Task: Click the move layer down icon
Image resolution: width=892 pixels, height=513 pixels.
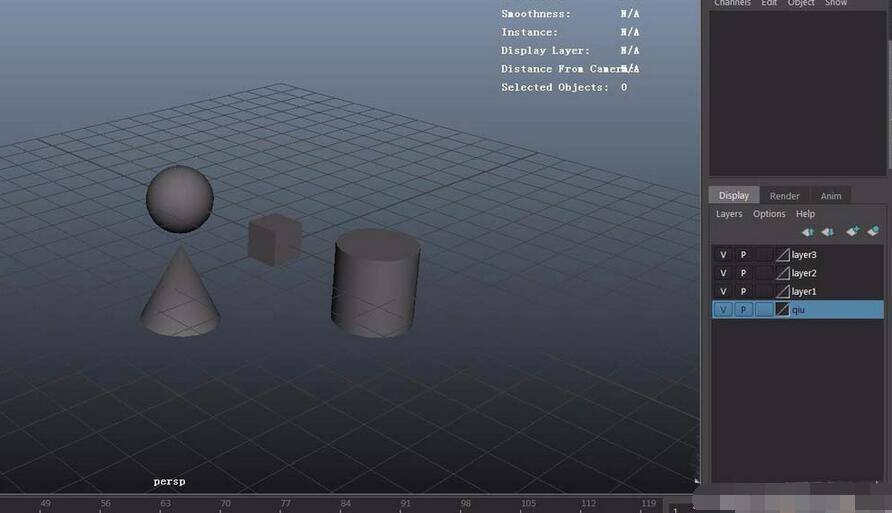Action: coord(827,232)
